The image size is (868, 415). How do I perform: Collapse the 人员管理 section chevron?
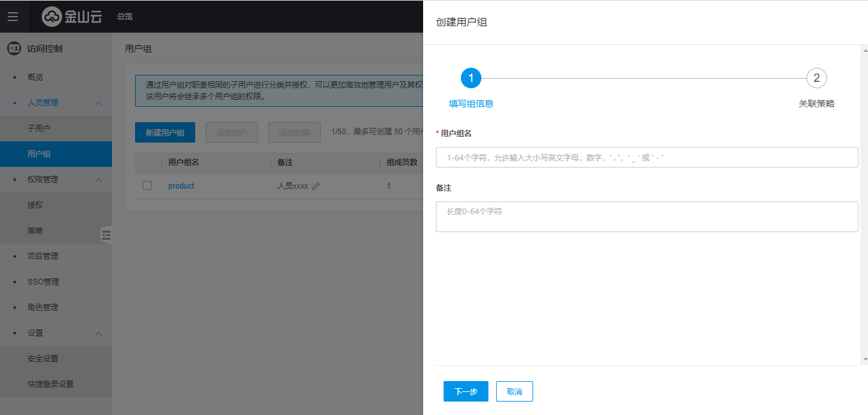coord(99,103)
